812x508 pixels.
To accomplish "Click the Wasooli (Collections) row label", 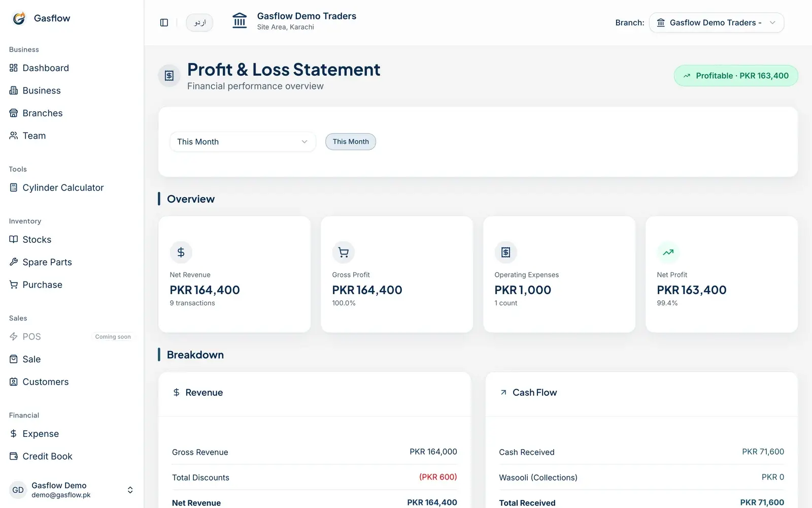I will pyautogui.click(x=538, y=478).
